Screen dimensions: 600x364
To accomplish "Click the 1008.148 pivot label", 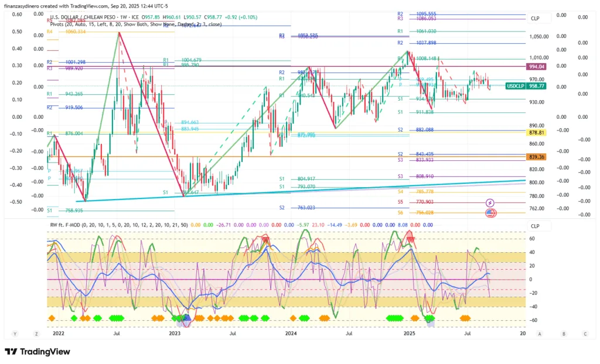I will [427, 59].
